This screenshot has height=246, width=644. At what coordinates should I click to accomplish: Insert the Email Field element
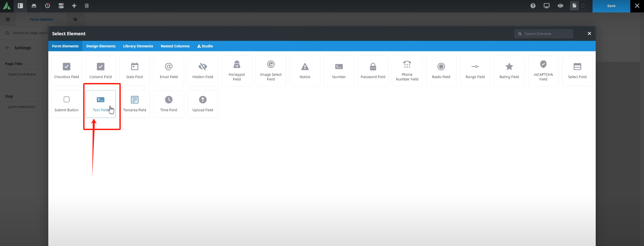168,71
